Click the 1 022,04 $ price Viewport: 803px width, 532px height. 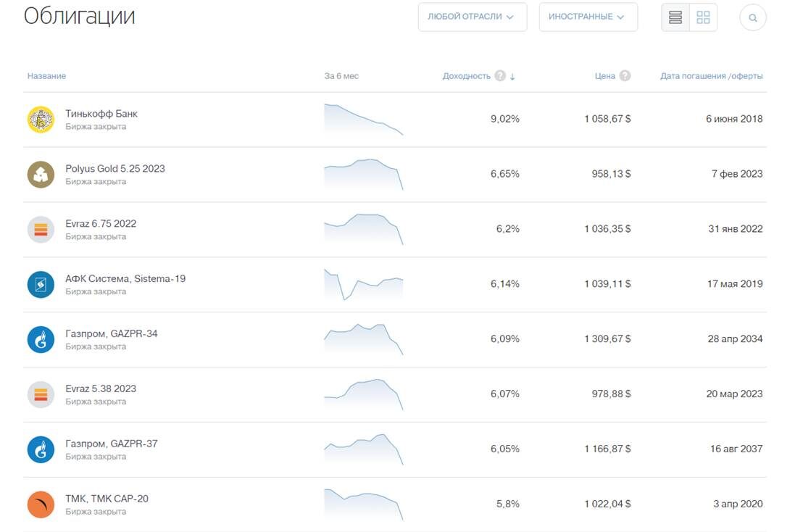click(607, 504)
